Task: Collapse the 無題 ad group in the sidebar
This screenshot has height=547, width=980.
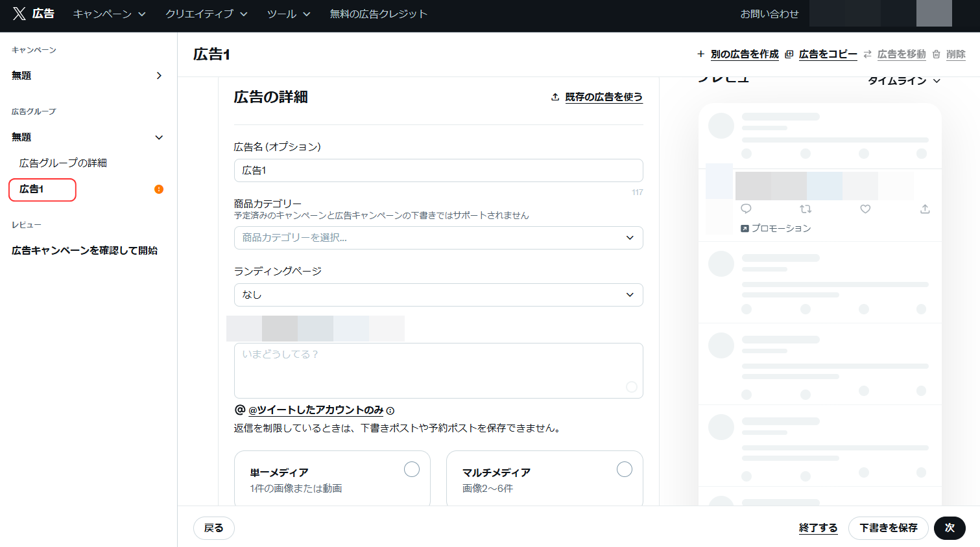Action: (x=159, y=137)
